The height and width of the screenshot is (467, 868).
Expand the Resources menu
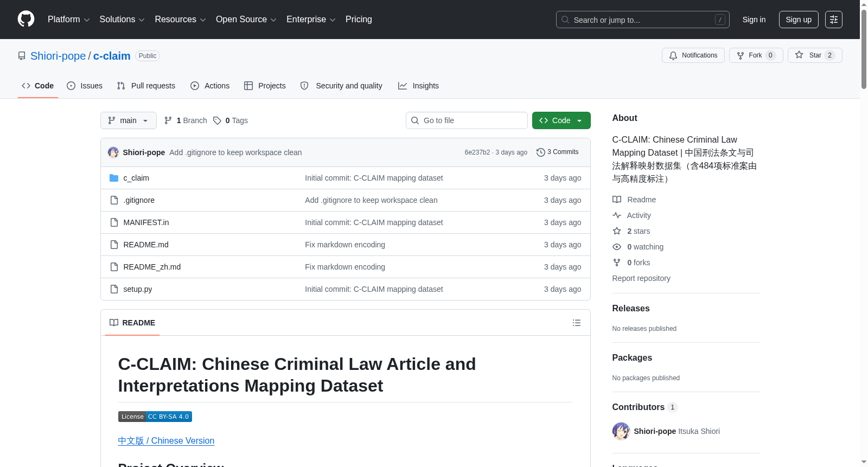point(180,20)
